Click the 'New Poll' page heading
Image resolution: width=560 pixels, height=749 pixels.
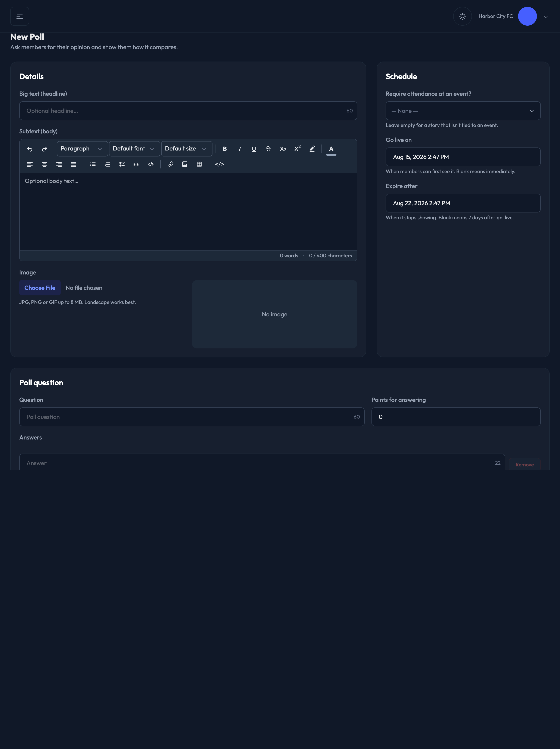click(27, 37)
